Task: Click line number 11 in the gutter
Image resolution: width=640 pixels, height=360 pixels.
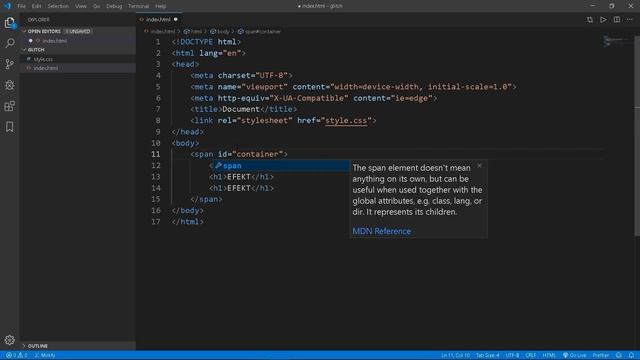Action: (156, 154)
